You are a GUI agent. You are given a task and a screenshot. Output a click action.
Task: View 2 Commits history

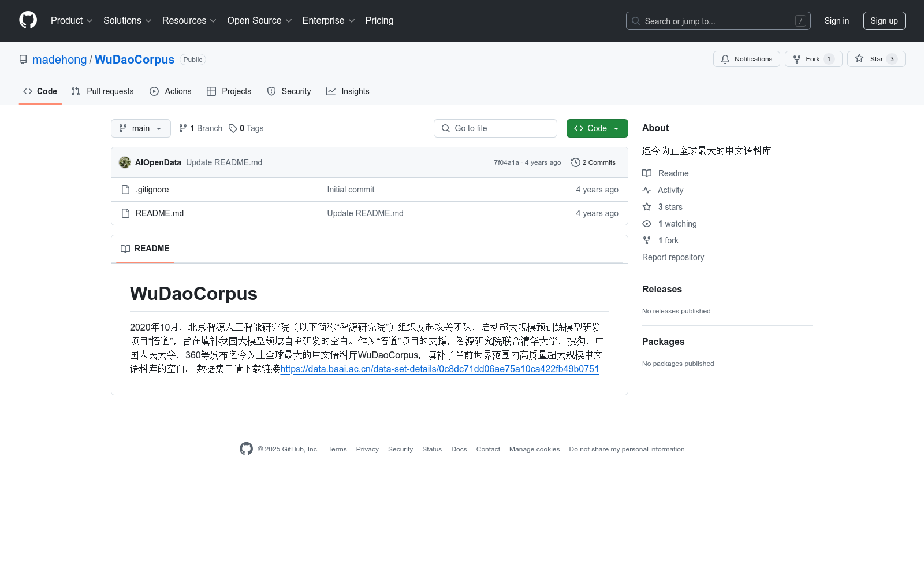[593, 162]
